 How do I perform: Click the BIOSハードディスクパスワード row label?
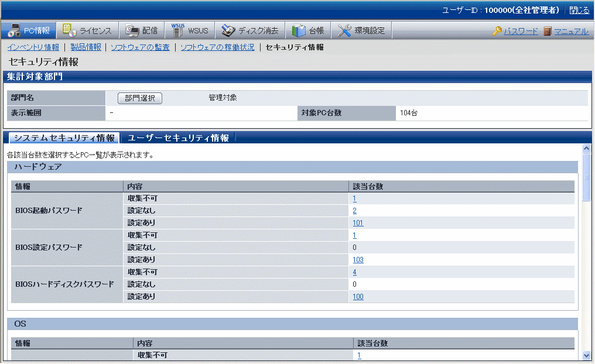coord(64,284)
